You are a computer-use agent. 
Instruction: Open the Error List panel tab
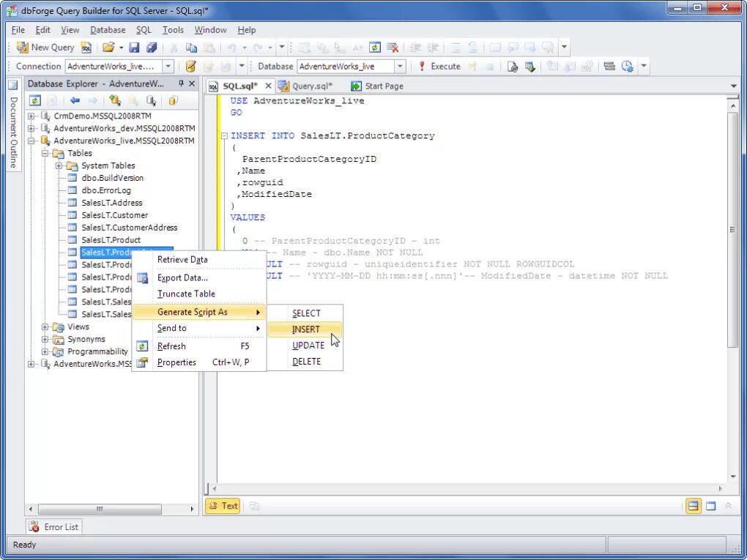pyautogui.click(x=54, y=526)
